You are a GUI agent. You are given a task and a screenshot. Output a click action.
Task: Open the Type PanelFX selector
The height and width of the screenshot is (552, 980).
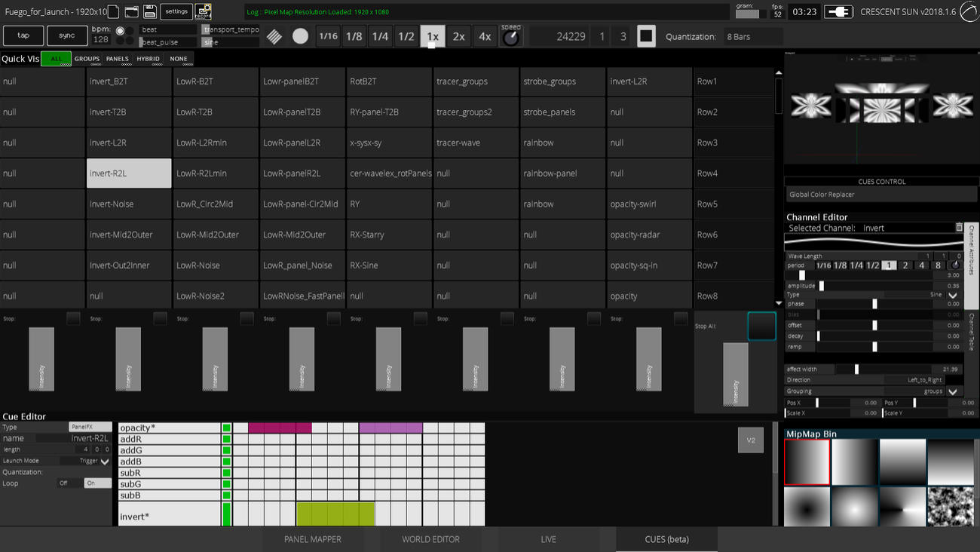(x=90, y=427)
